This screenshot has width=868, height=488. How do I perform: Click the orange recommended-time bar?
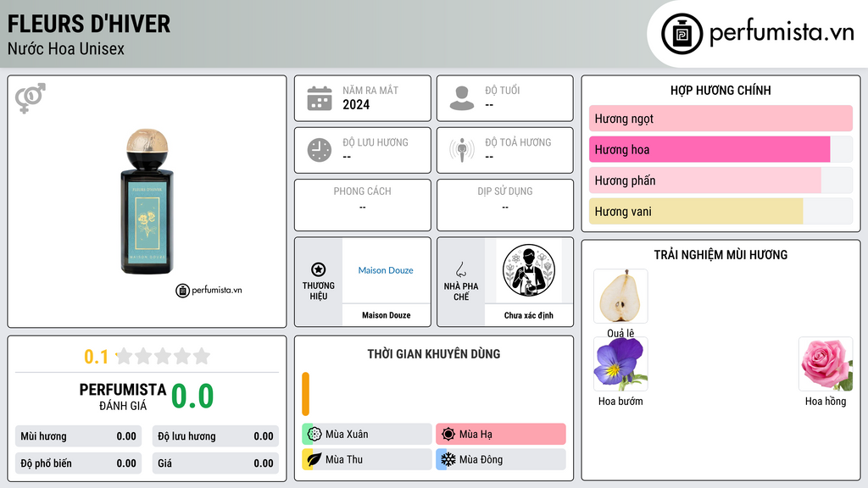click(305, 394)
